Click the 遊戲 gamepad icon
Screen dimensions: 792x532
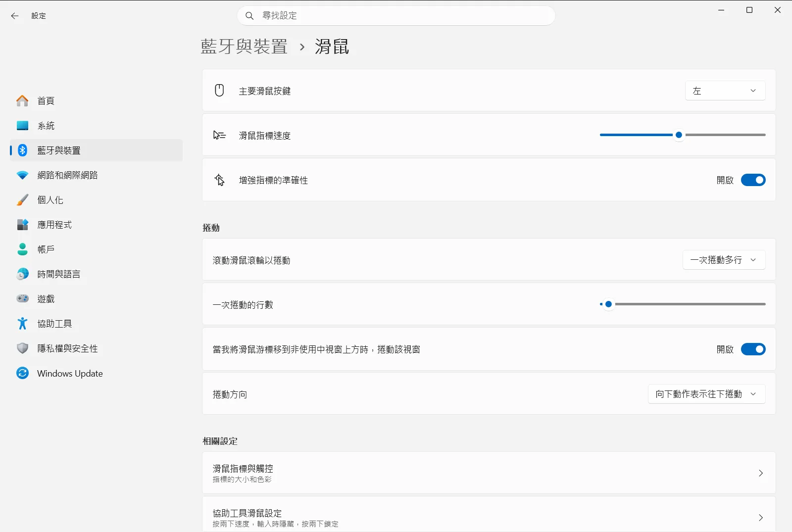tap(22, 299)
